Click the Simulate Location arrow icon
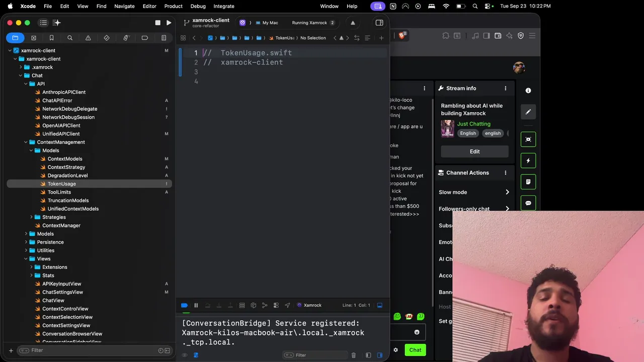The width and height of the screenshot is (644, 362). [x=287, y=305]
